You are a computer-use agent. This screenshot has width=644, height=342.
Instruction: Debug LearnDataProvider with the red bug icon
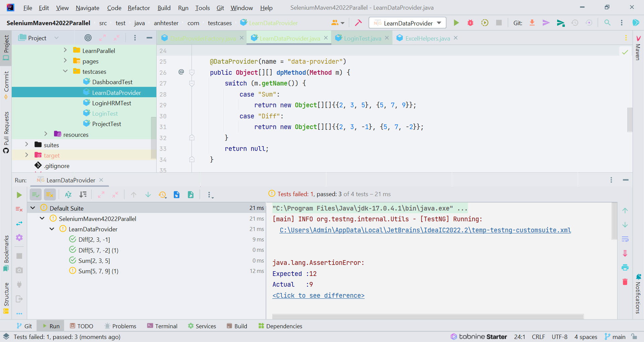pyautogui.click(x=471, y=23)
